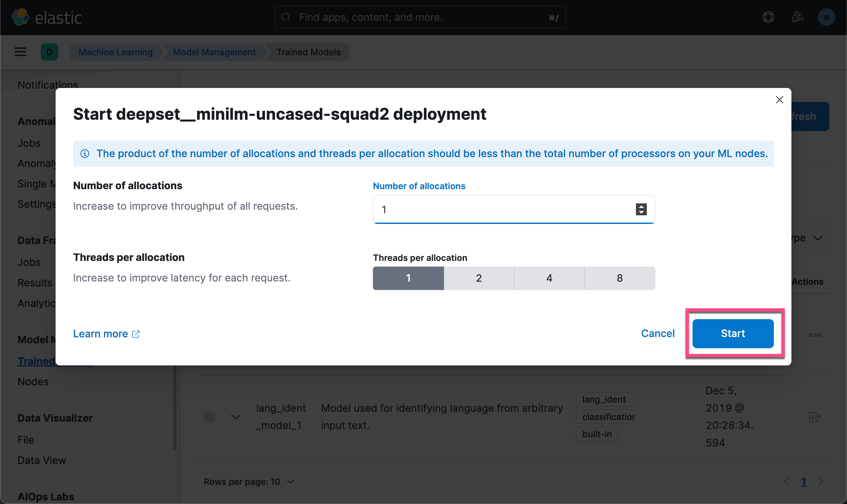Open the help lifebuoy icon menu
This screenshot has width=847, height=504.
768,17
